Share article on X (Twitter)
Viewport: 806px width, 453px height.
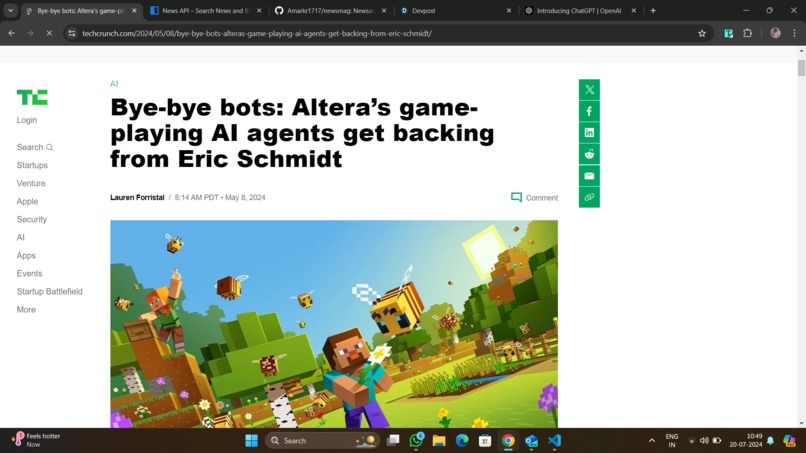589,90
